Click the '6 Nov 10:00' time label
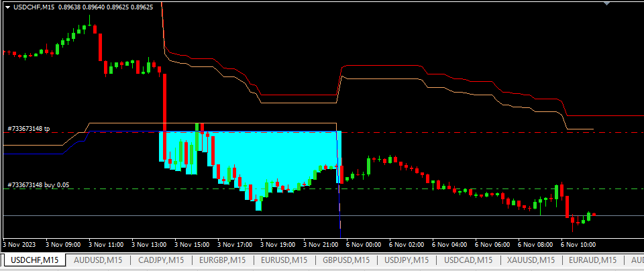Image resolution: width=644 pixels, height=271 pixels. coord(578,244)
